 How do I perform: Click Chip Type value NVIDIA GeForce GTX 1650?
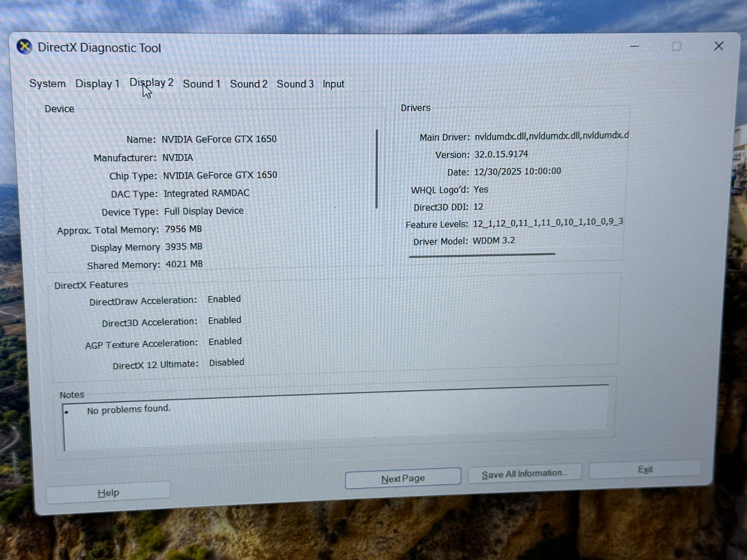point(220,175)
